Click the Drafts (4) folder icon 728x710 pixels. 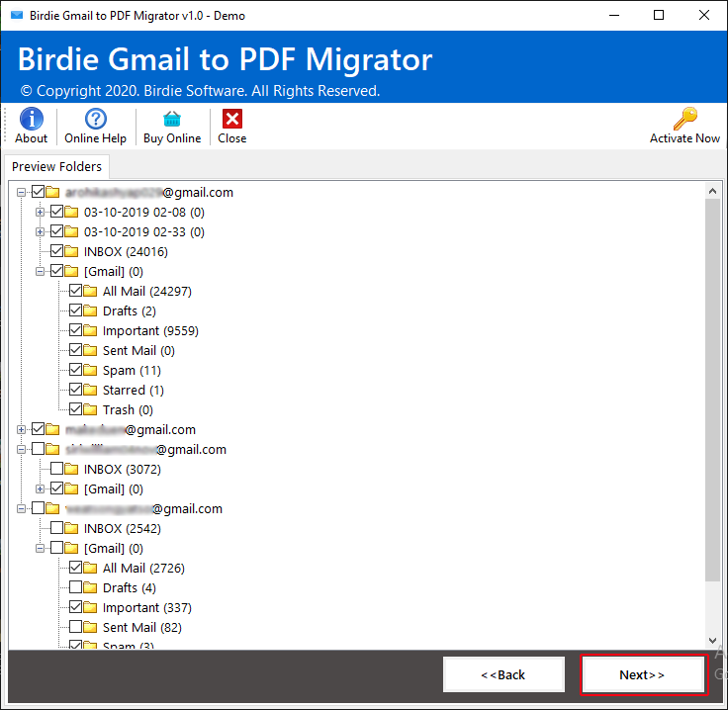pyautogui.click(x=90, y=588)
